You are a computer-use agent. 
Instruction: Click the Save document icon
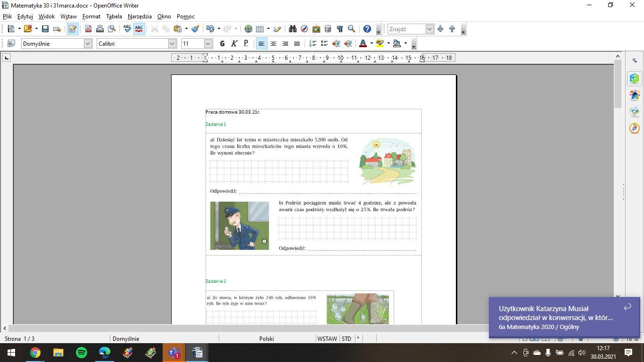(45, 29)
